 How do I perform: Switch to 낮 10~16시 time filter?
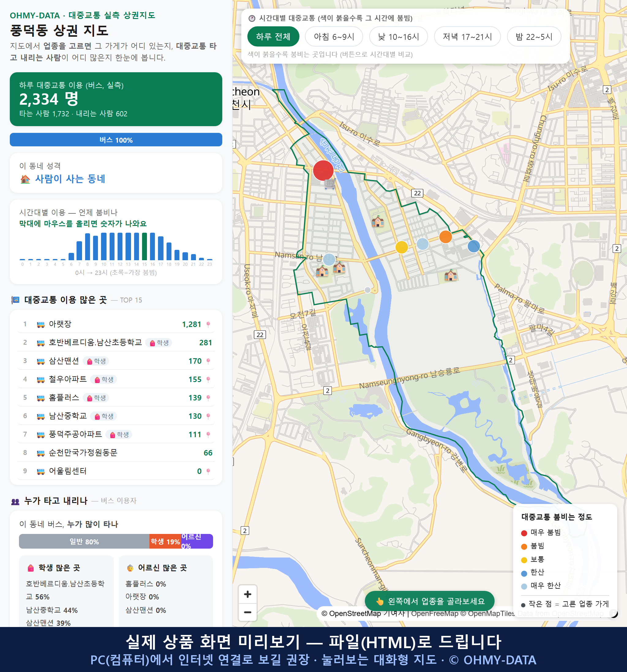(399, 36)
